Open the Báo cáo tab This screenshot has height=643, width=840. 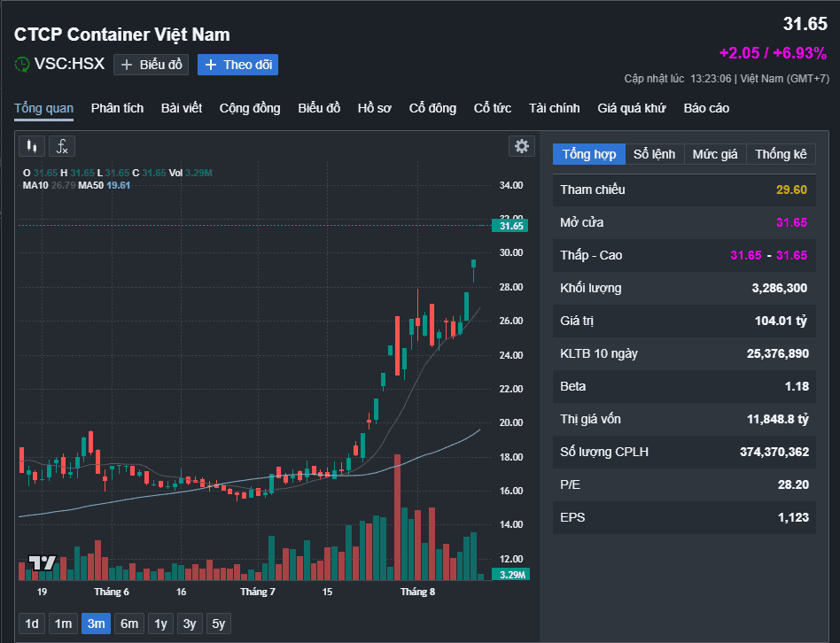point(706,108)
